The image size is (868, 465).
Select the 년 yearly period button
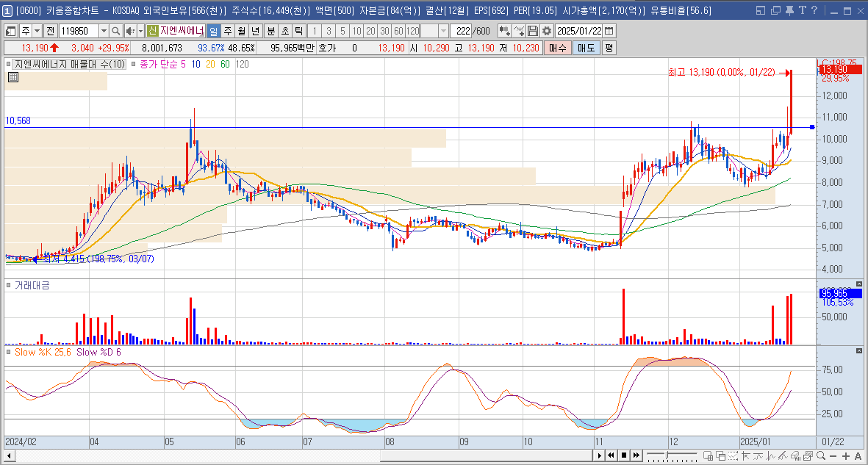(254, 31)
